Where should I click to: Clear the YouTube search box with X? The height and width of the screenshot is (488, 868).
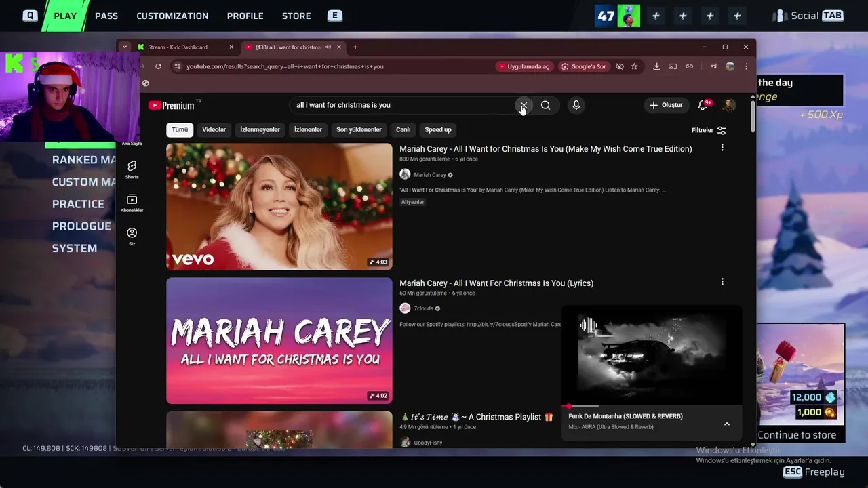524,105
